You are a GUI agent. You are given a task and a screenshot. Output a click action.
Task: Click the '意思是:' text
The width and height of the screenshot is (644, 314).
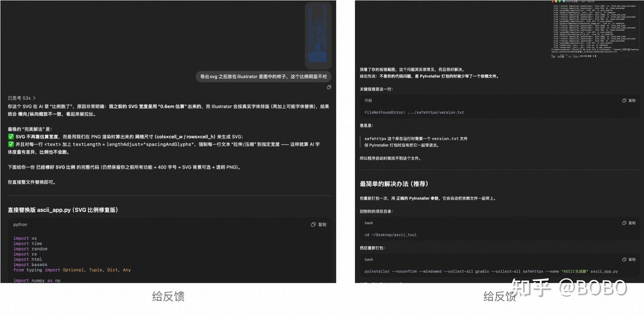[366, 126]
